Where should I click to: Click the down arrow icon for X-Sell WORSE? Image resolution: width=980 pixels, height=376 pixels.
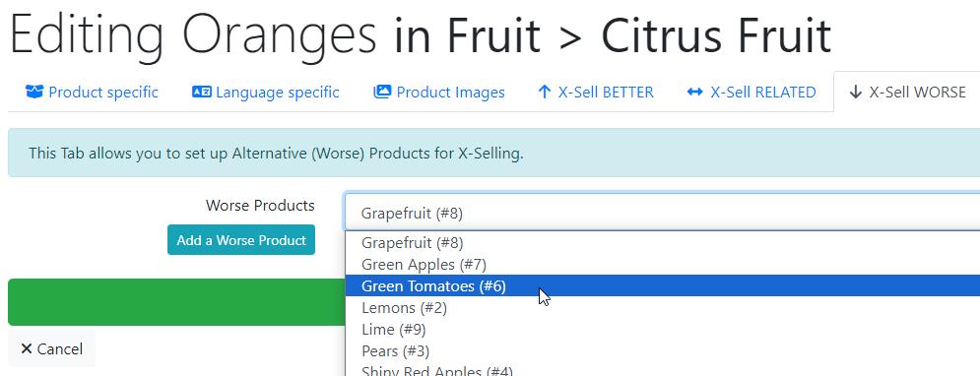[855, 93]
